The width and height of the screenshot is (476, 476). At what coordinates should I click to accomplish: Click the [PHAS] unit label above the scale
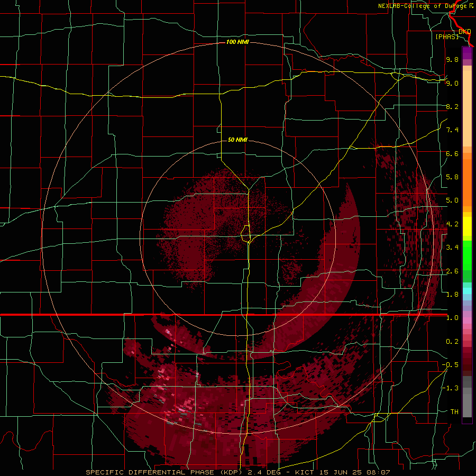[447, 36]
